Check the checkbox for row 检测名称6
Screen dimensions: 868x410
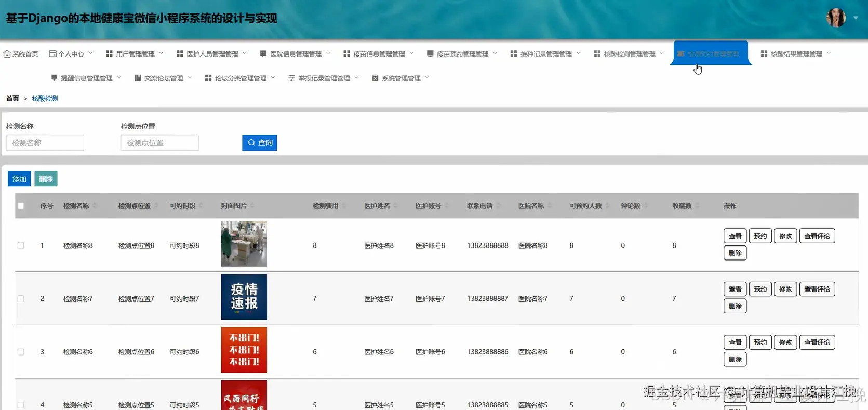pos(21,352)
